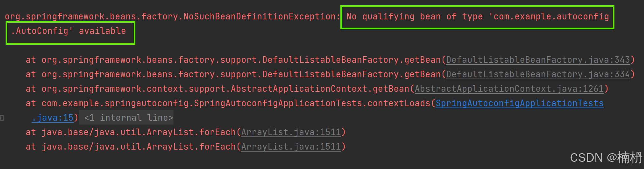Viewport: 644px width, 169px height.
Task: Open AbstractApplicationContext.java:1261 source link
Action: point(509,89)
